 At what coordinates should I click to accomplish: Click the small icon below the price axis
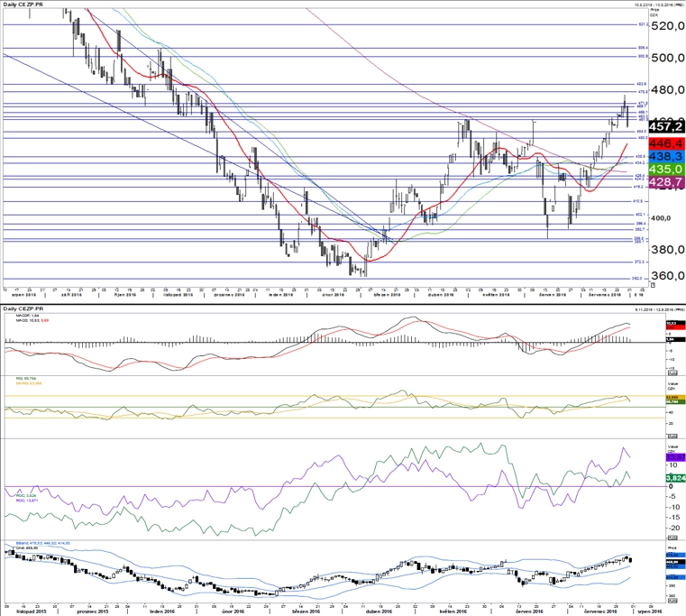(653, 285)
